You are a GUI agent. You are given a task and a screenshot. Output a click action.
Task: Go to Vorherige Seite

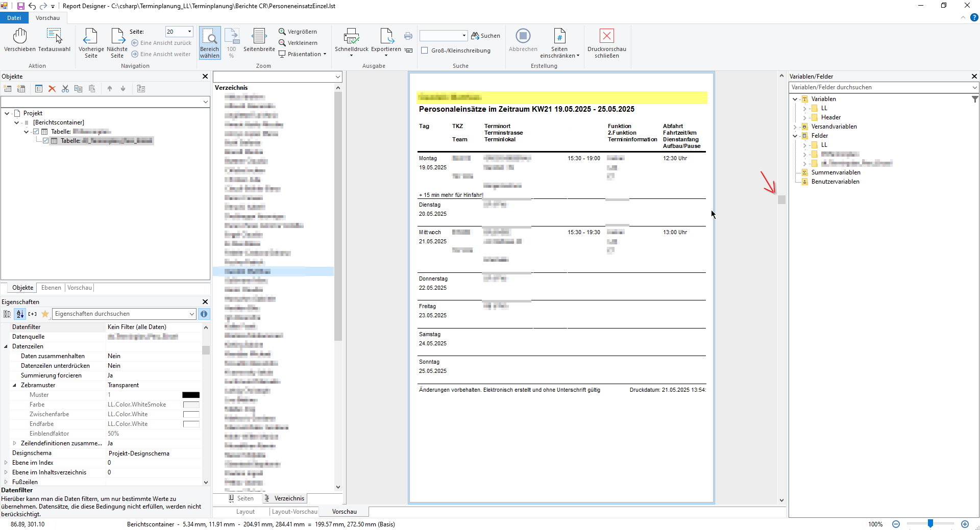91,43
